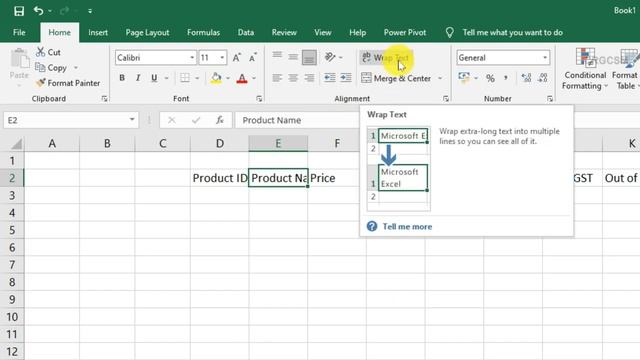Apply comma style
The image size is (640, 360).
click(x=506, y=78)
